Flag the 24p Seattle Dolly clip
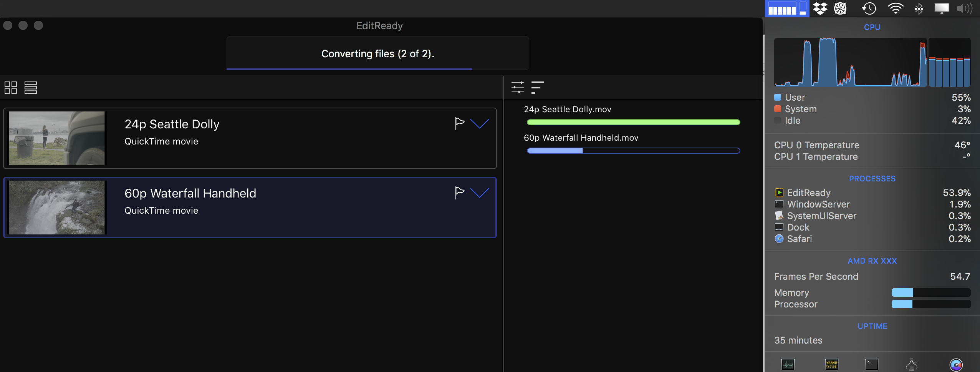 [459, 124]
